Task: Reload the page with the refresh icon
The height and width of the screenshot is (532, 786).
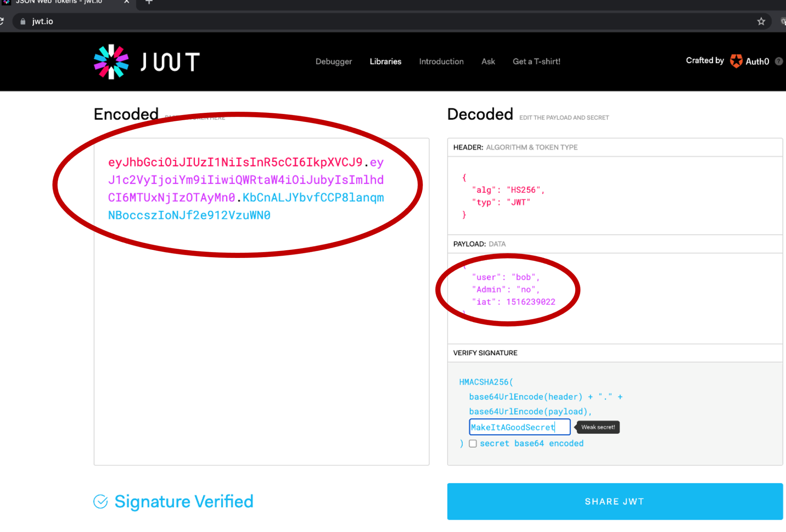Action: 2,21
